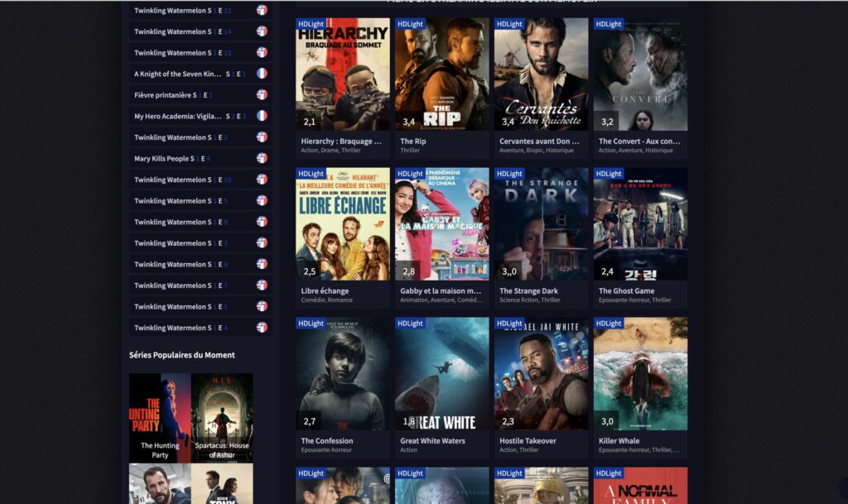Click the 2,3 rating on Hostile Takeover poster
The height and width of the screenshot is (504, 848).
click(x=508, y=420)
